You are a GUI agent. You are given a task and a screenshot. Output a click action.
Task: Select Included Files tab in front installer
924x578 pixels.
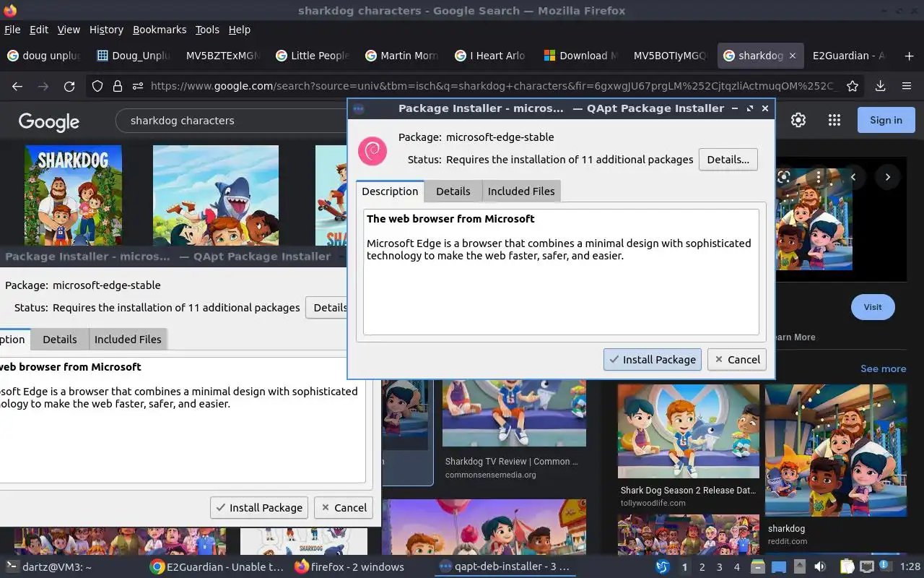(x=521, y=191)
